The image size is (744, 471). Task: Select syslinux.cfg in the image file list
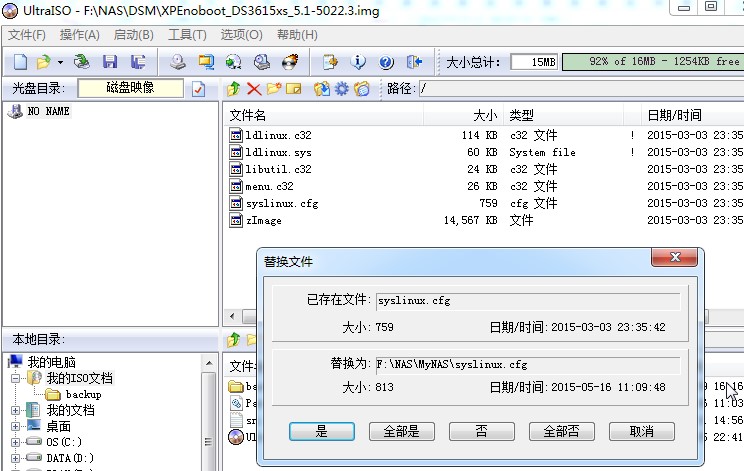pos(282,203)
